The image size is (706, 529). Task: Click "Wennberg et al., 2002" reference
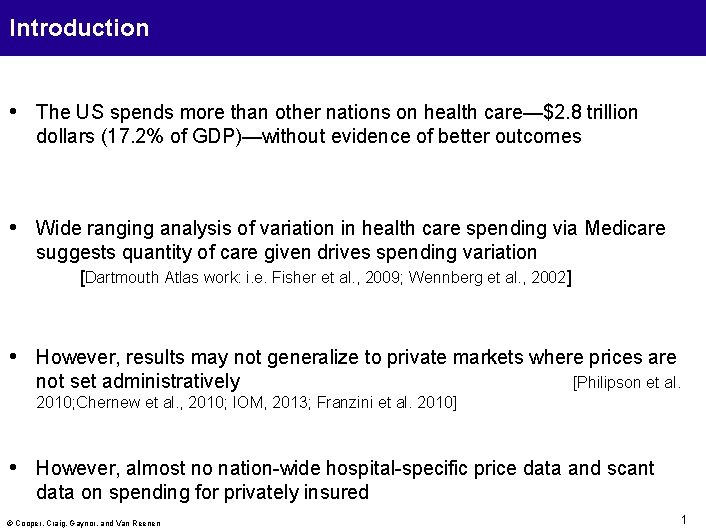click(487, 277)
